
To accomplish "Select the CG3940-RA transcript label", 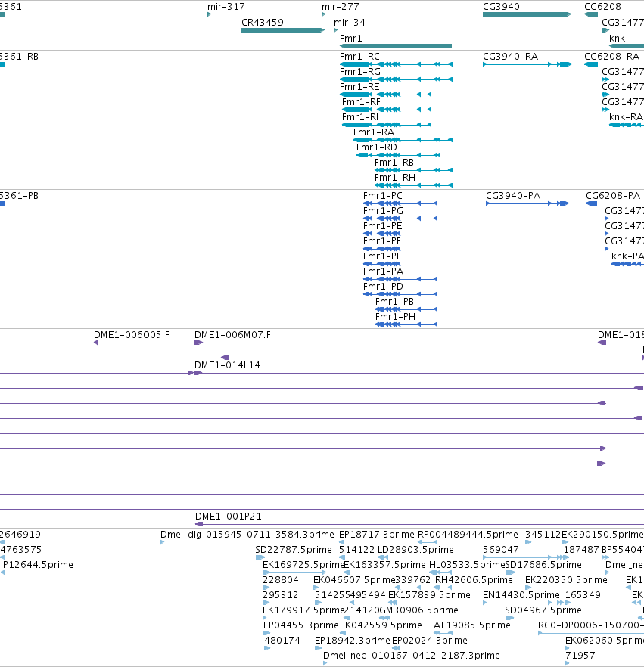I will [510, 57].
